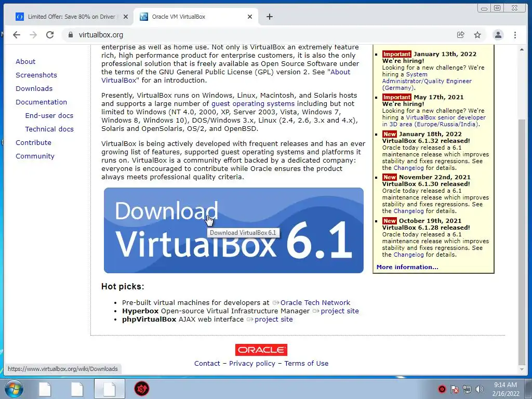Open Terms of Use link
The height and width of the screenshot is (399, 532).
tap(307, 363)
